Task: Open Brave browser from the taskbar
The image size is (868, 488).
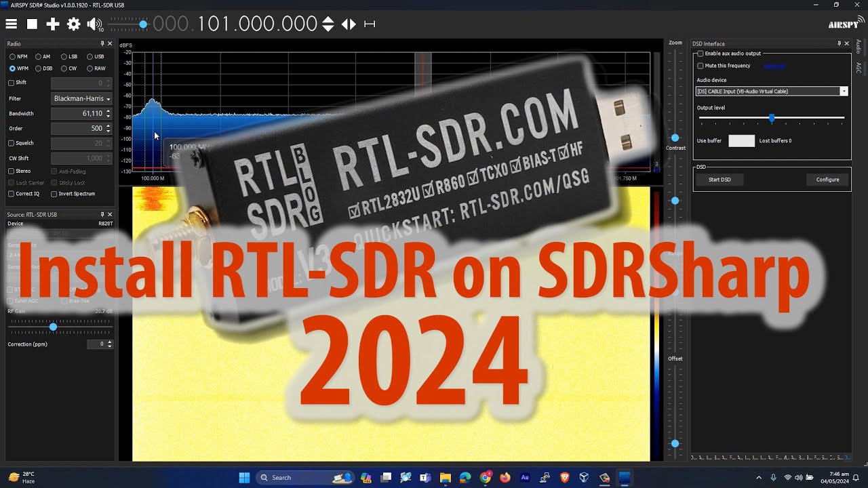Action: 565,478
